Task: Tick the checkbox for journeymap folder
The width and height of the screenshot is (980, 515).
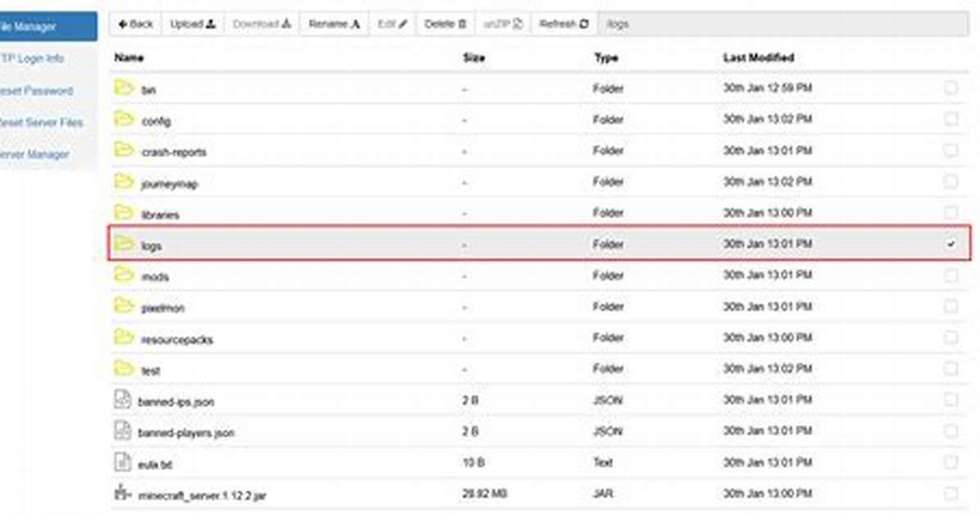Action: pyautogui.click(x=951, y=181)
